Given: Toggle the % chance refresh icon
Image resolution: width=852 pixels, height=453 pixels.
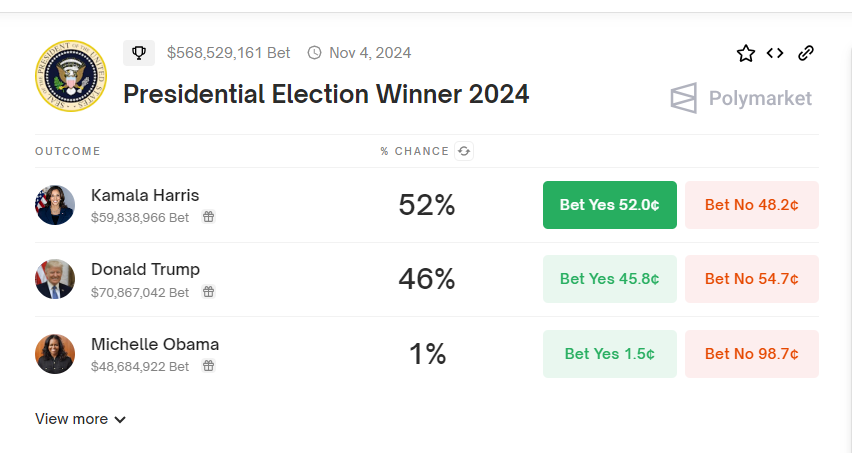Looking at the screenshot, I should click(464, 151).
